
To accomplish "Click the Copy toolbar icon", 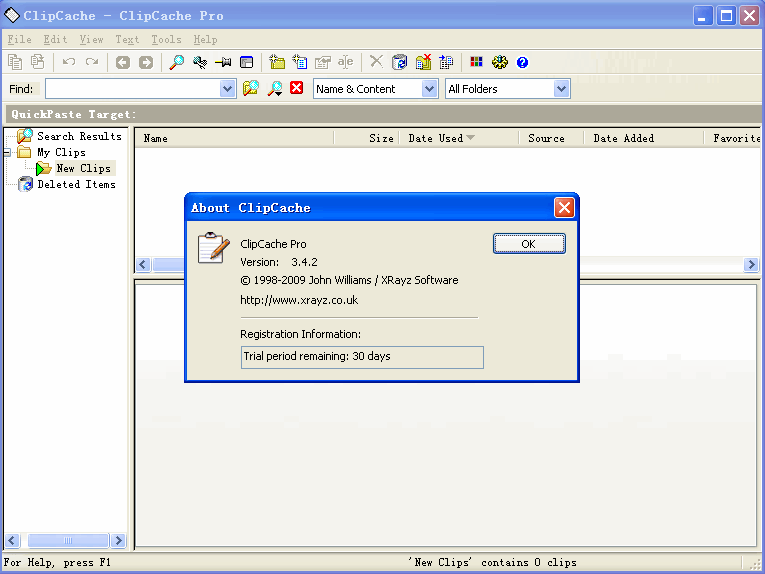I will 15,62.
